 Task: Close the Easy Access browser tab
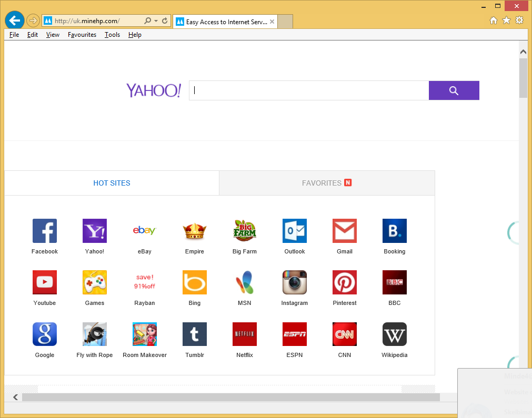click(x=272, y=22)
